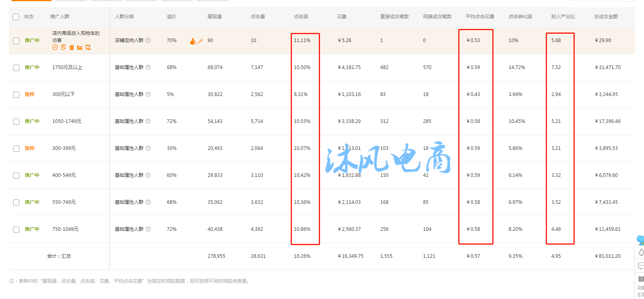
Task: Click the 68% premium in 1750元及以上 row
Action: pos(171,67)
